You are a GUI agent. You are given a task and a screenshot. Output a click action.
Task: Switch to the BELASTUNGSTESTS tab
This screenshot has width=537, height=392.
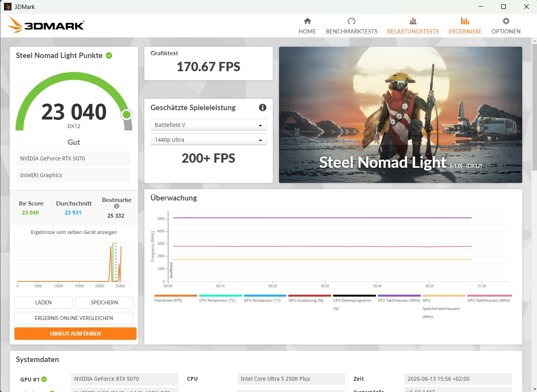[413, 26]
